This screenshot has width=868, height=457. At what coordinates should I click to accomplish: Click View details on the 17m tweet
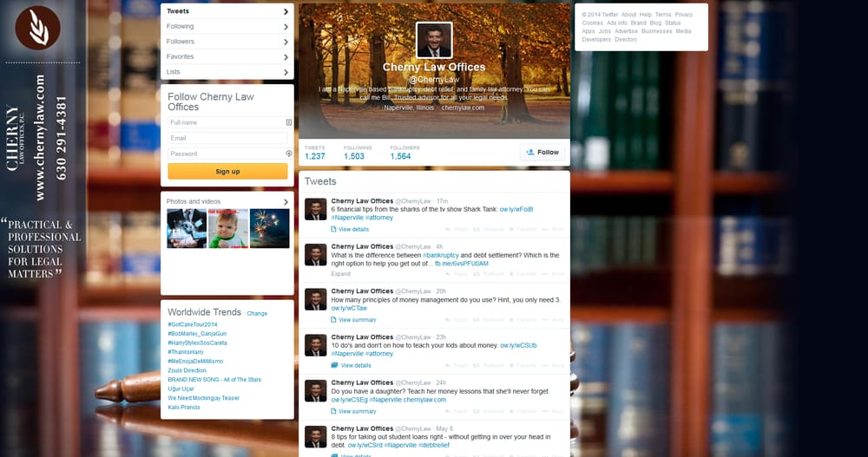(353, 229)
